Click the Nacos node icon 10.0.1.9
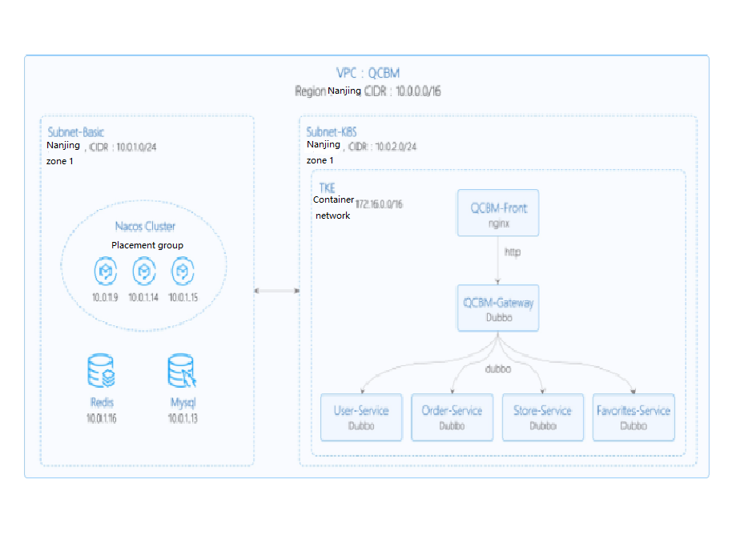Viewport: 756px width, 540px height. pos(106,271)
